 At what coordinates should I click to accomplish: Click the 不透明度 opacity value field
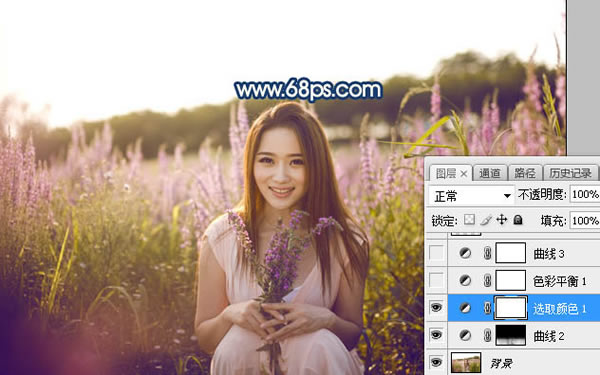point(585,194)
